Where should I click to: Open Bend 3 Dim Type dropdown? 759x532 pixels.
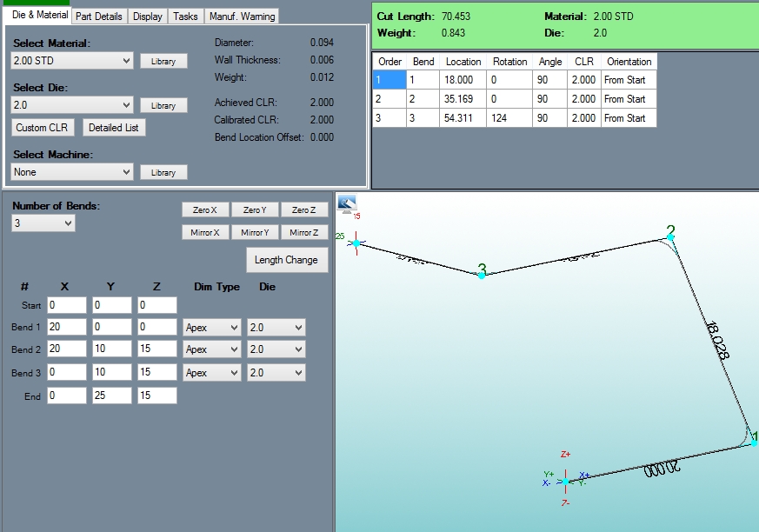[x=211, y=373]
